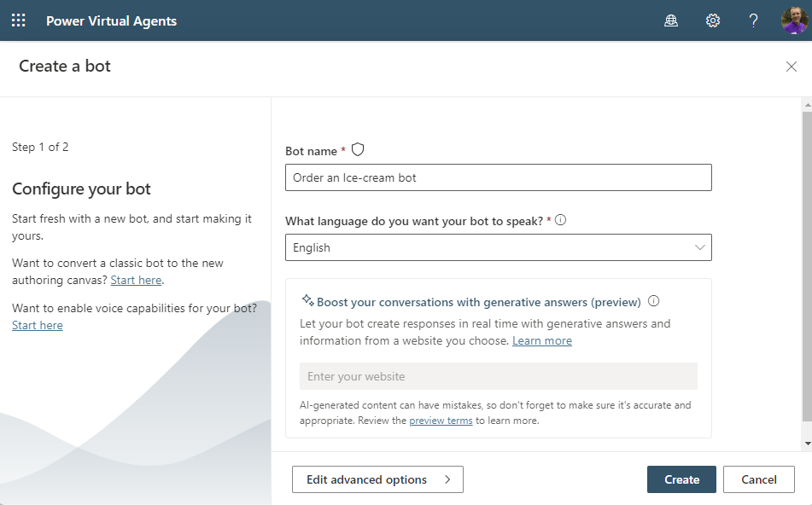Click the scrollbar up arrow
812x505 pixels.
[808, 105]
